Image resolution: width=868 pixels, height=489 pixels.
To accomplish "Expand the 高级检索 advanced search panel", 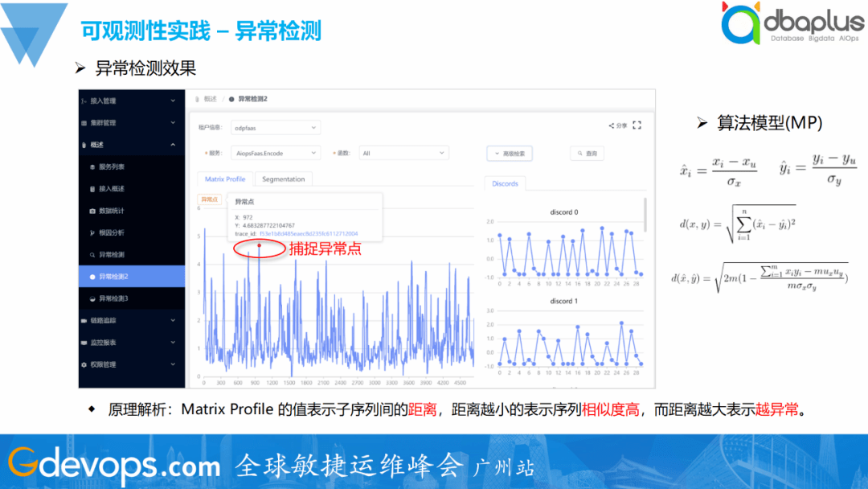I will tap(509, 153).
